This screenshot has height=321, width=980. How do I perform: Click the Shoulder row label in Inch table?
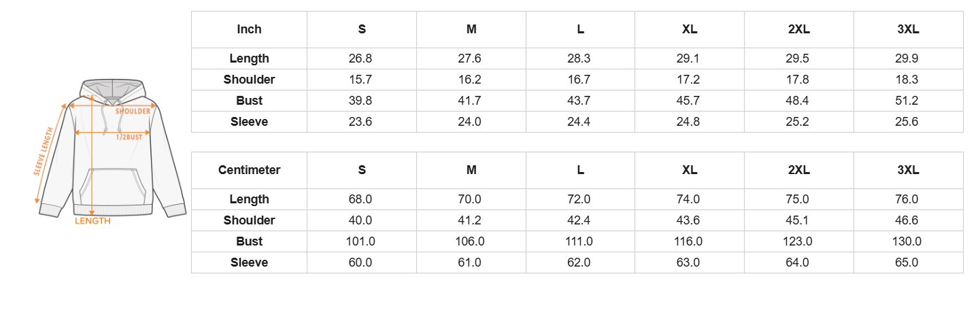coord(249,80)
